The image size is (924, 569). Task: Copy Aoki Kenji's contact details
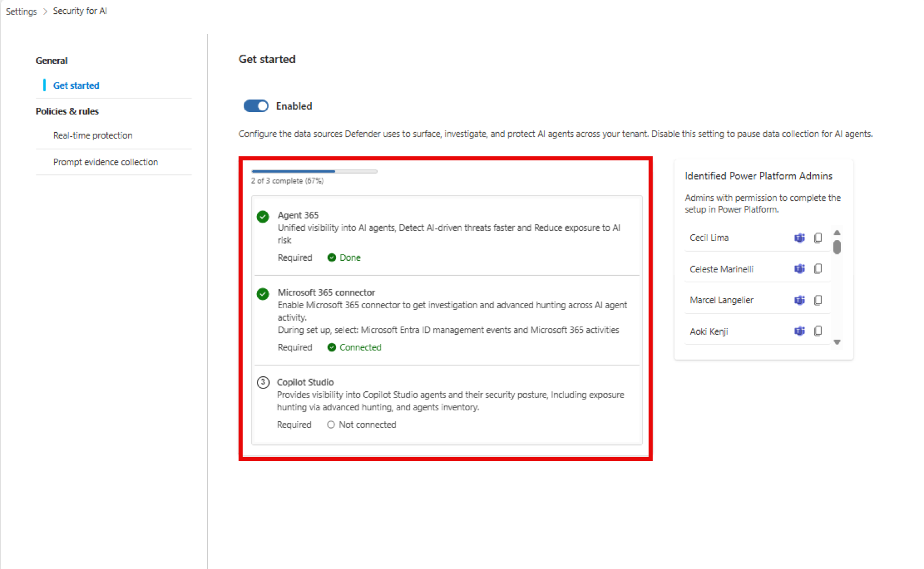(x=818, y=331)
